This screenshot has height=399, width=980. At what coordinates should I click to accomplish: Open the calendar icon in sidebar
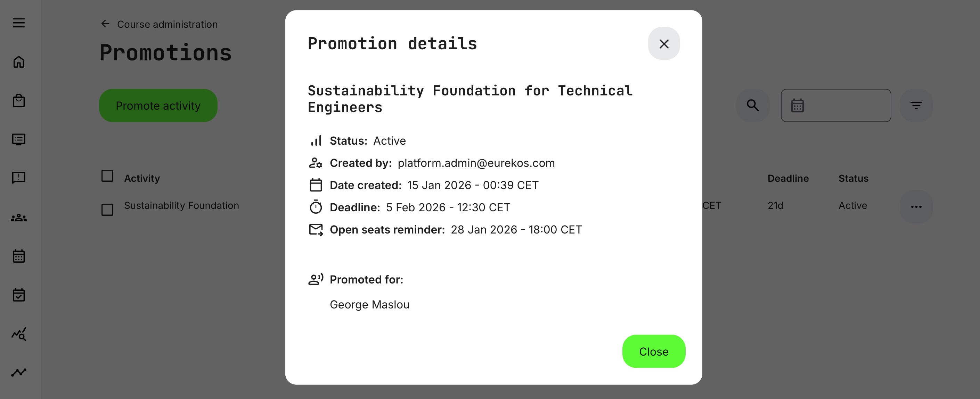tap(18, 256)
